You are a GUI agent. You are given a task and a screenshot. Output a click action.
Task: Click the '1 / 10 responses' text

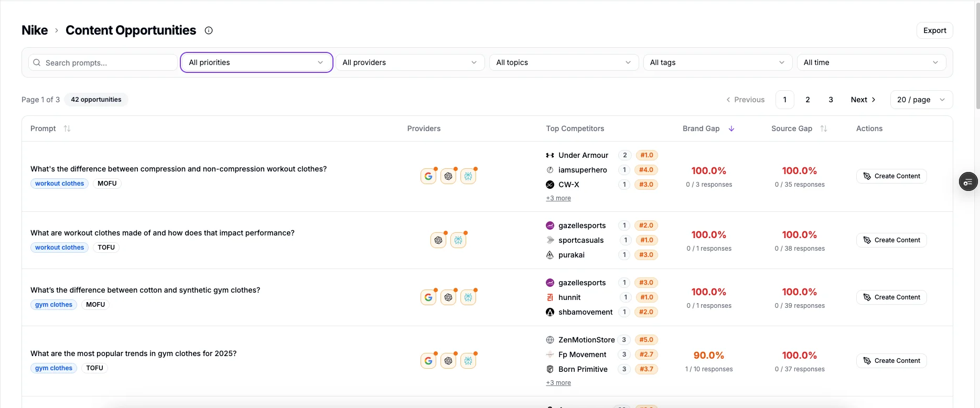[x=709, y=369]
